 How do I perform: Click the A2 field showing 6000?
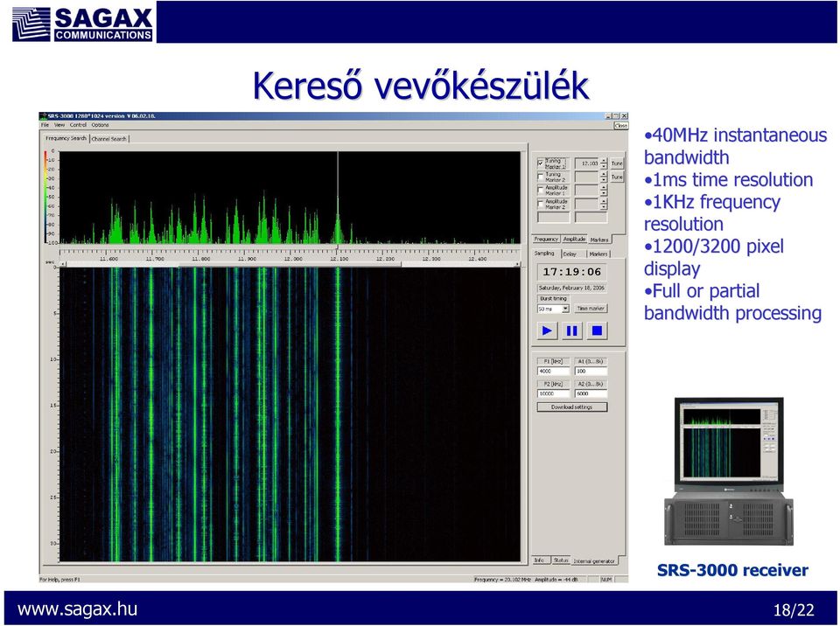[x=591, y=393]
